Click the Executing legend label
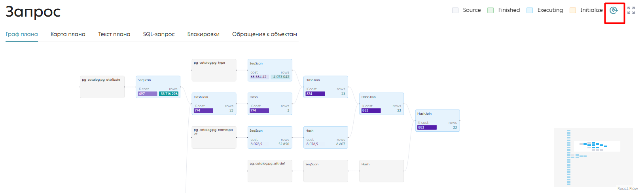 coord(550,10)
